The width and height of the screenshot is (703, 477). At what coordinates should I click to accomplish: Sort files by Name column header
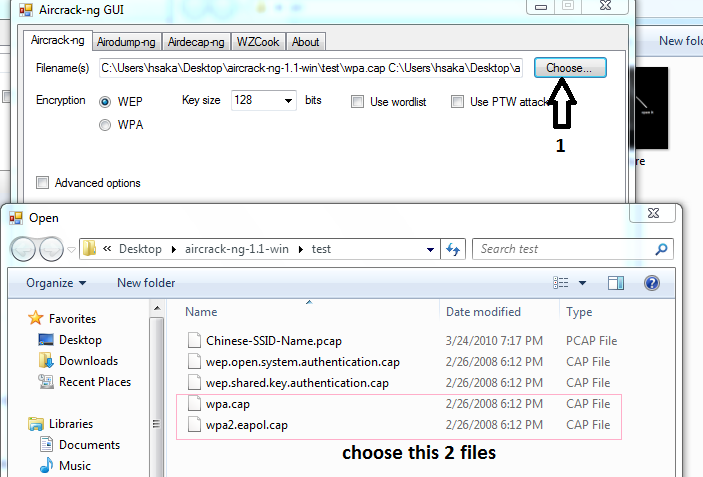[201, 312]
